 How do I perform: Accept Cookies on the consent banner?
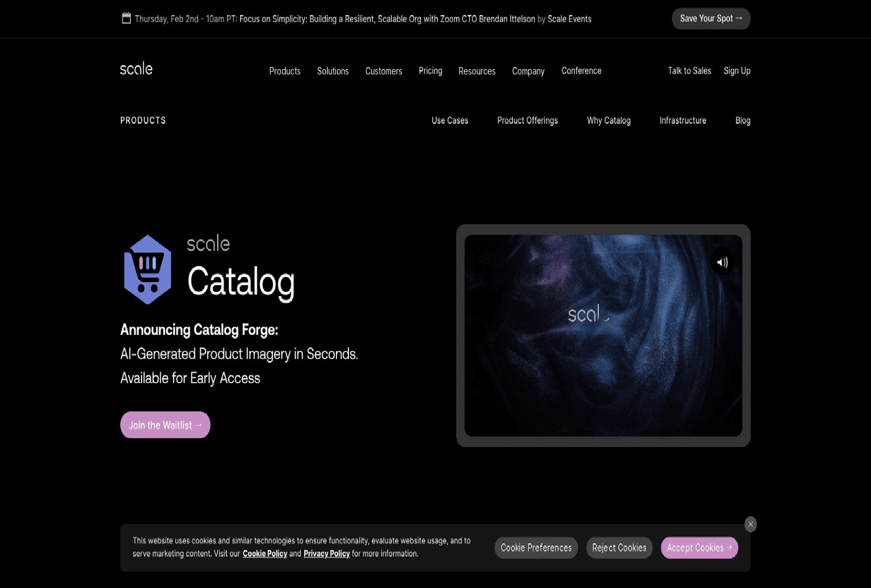pos(699,548)
